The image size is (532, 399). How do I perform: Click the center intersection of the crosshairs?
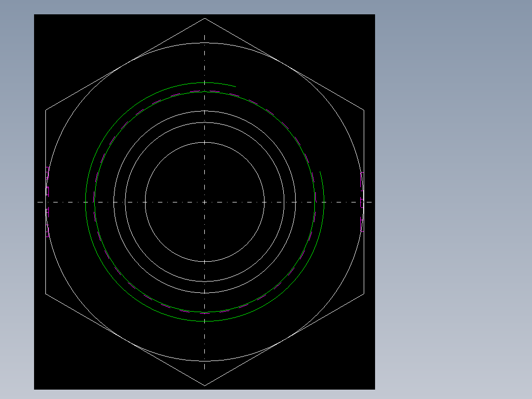point(205,201)
